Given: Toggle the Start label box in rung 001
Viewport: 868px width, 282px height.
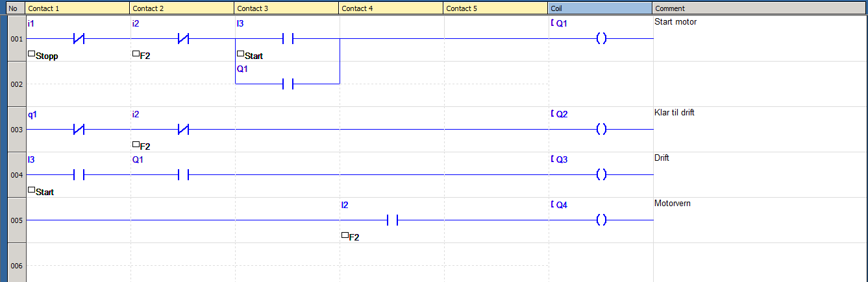Looking at the screenshot, I should [x=240, y=54].
